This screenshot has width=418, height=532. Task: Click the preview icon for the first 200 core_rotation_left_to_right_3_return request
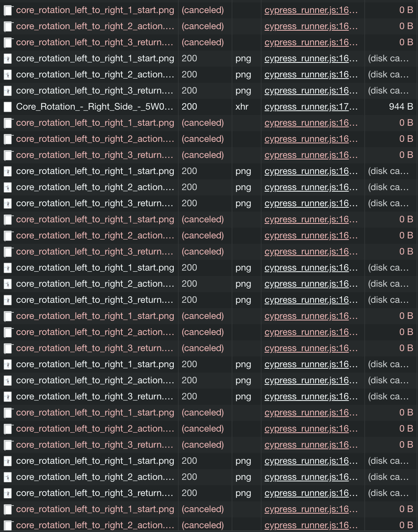point(7,90)
